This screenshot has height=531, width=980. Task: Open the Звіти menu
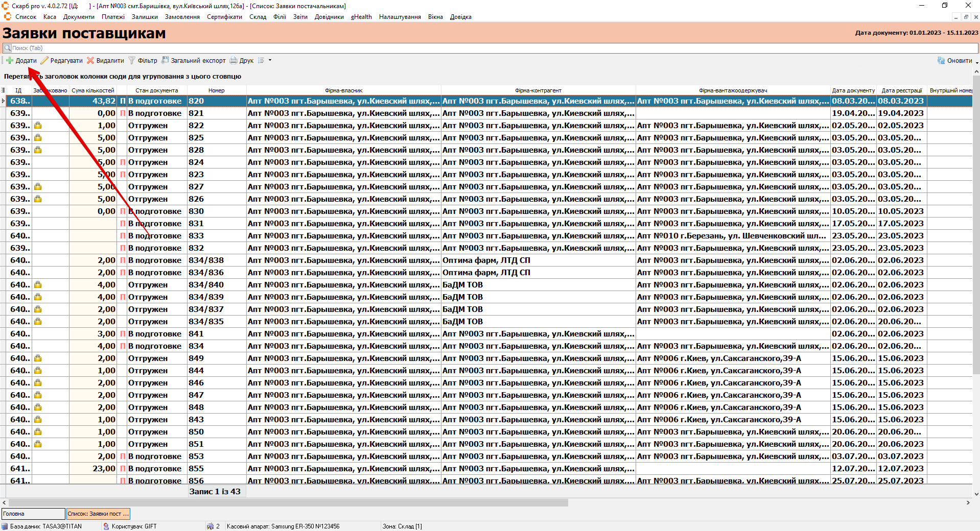(300, 17)
